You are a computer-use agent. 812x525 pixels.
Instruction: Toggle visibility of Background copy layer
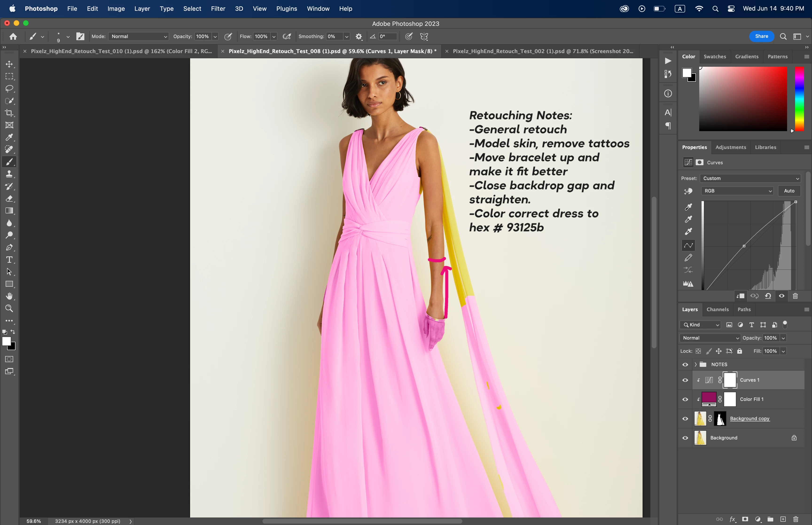tap(685, 419)
